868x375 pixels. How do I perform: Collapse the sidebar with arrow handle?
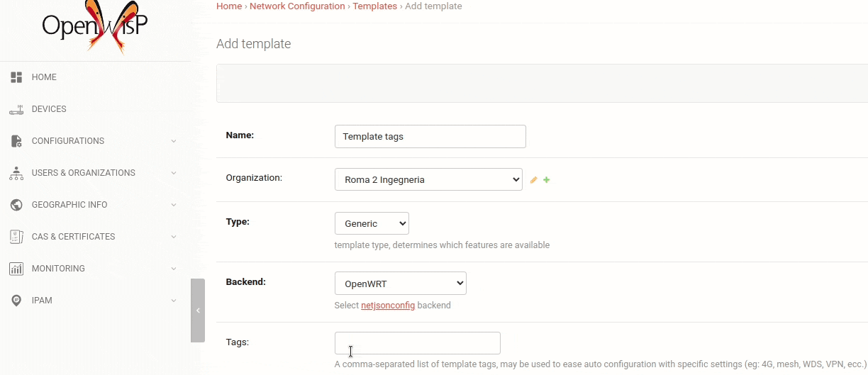point(198,310)
